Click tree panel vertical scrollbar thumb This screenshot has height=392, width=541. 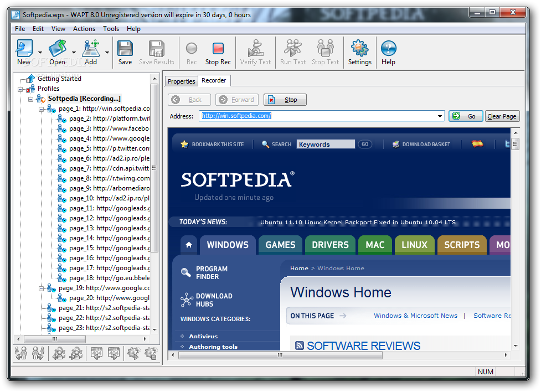(154, 168)
